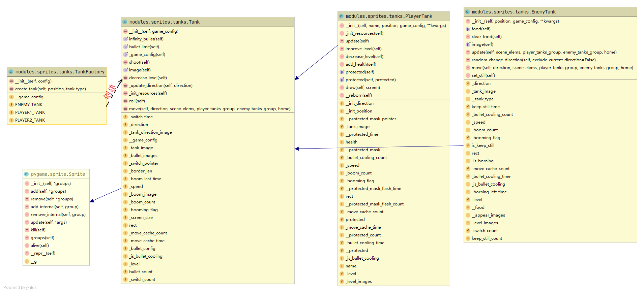Click the method icon beside clear_food(self)

(x=468, y=37)
